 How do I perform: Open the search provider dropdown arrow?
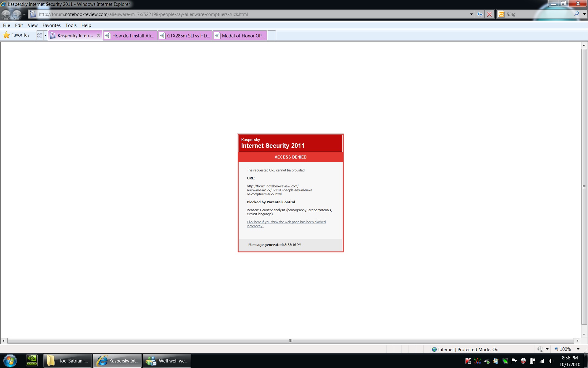pyautogui.click(x=584, y=14)
